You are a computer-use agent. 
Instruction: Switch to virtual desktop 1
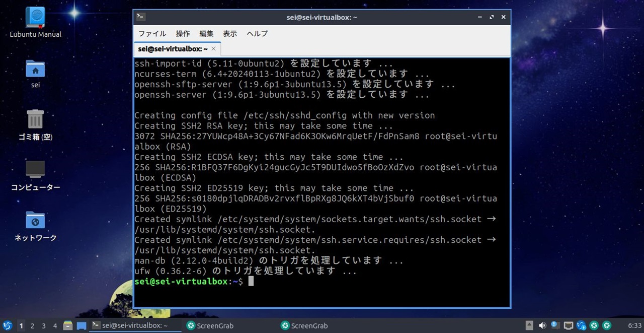(21, 326)
